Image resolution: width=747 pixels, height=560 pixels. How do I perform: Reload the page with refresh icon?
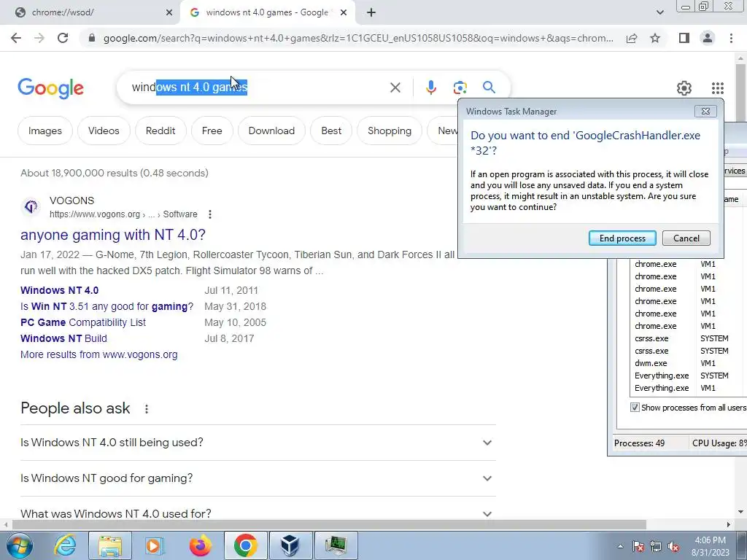click(63, 38)
